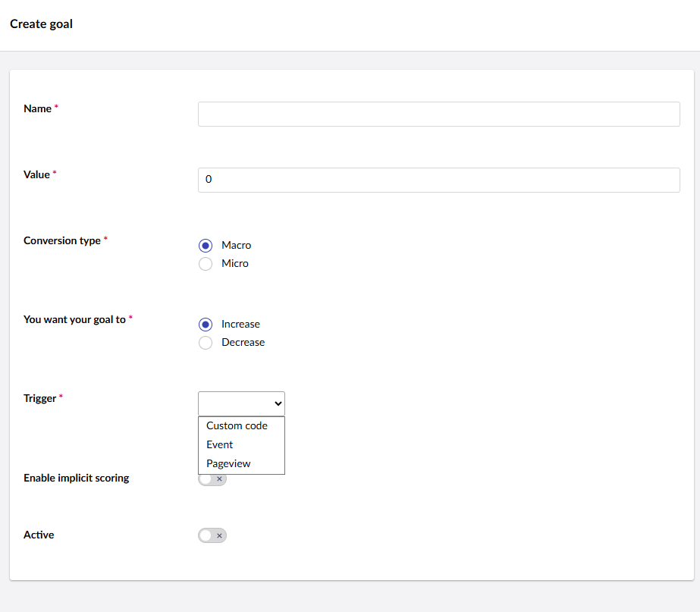Toggle the Enable implicit scoring switch
The image size is (700, 612).
212,479
